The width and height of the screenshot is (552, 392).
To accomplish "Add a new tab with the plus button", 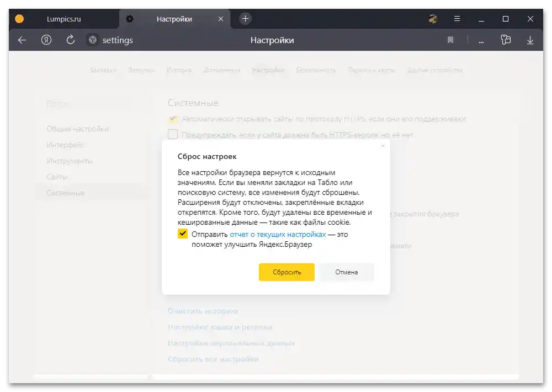I will tap(246, 19).
